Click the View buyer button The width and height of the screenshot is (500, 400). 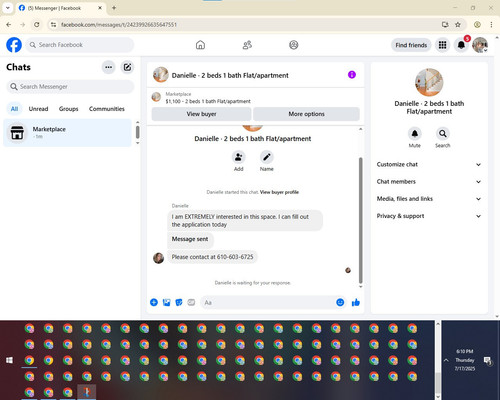(201, 114)
